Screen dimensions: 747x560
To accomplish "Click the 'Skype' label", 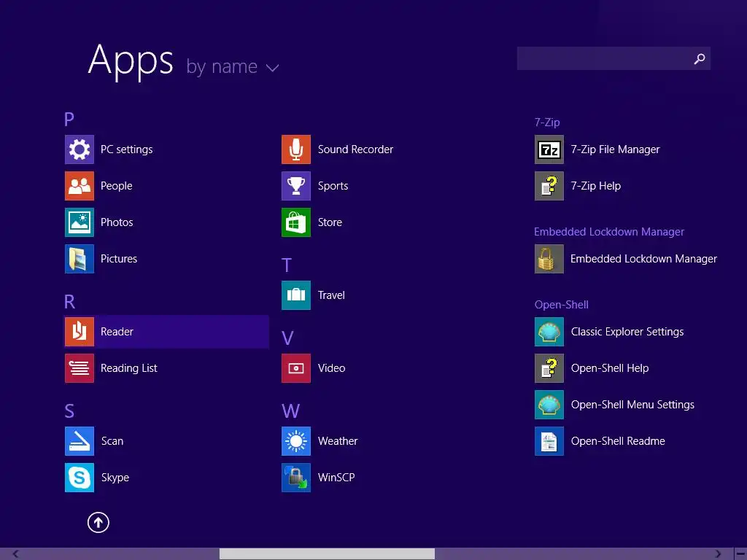I will tap(115, 478).
